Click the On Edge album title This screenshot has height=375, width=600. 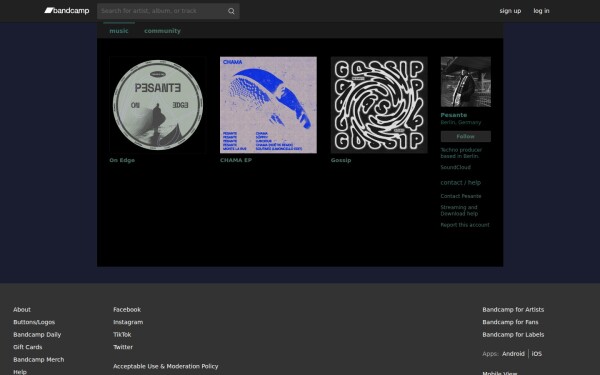[122, 160]
